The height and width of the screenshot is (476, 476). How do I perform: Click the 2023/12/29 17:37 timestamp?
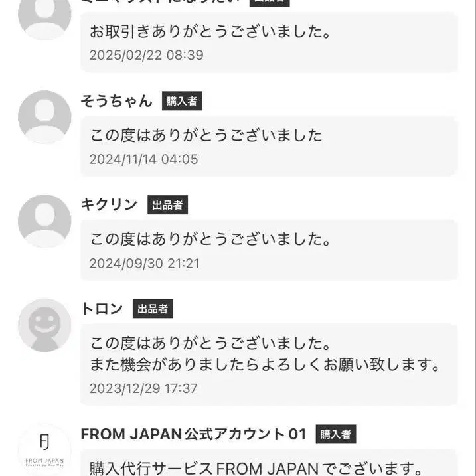click(143, 388)
